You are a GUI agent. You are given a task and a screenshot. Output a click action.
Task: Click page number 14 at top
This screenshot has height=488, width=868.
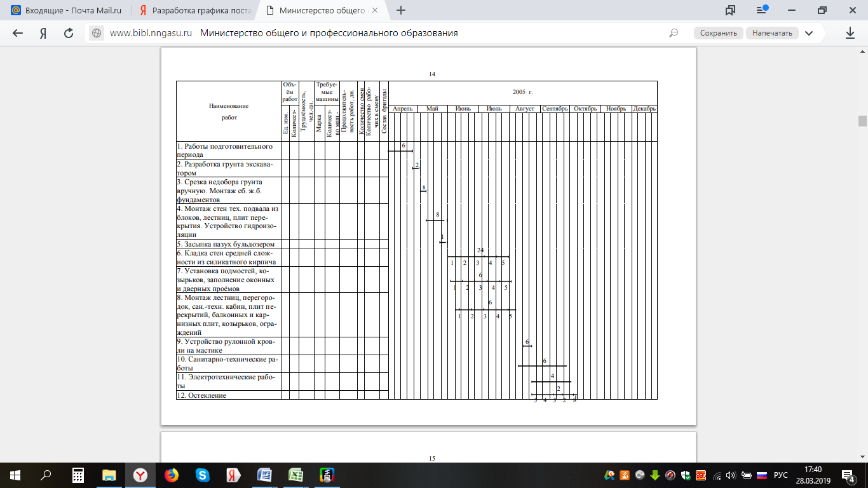click(432, 74)
